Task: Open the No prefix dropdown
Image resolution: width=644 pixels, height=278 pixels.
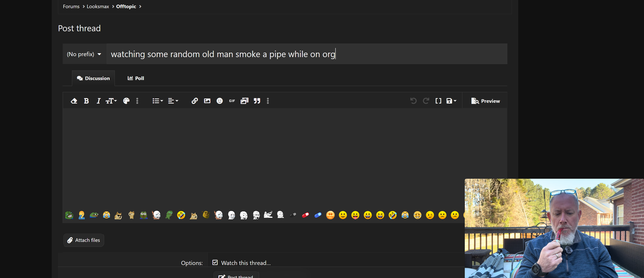Action: tap(84, 54)
